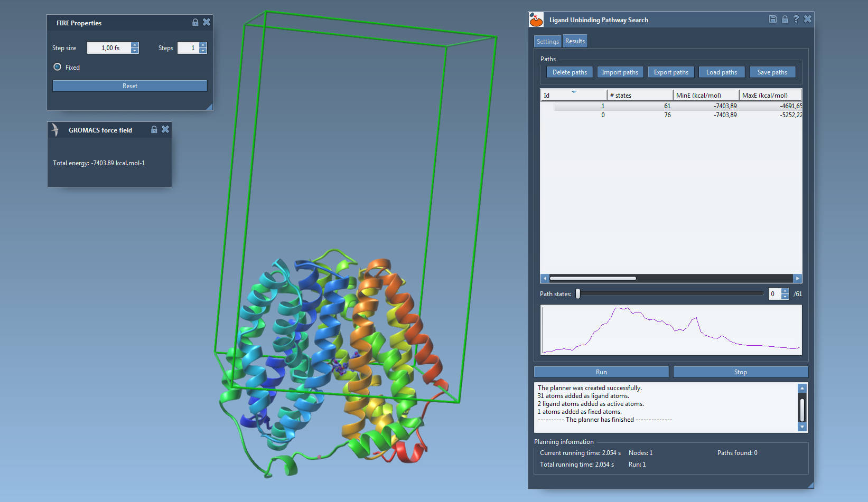Screen dimensions: 868x502
Task: Lock the FIRE Properties panel
Action: tap(195, 22)
